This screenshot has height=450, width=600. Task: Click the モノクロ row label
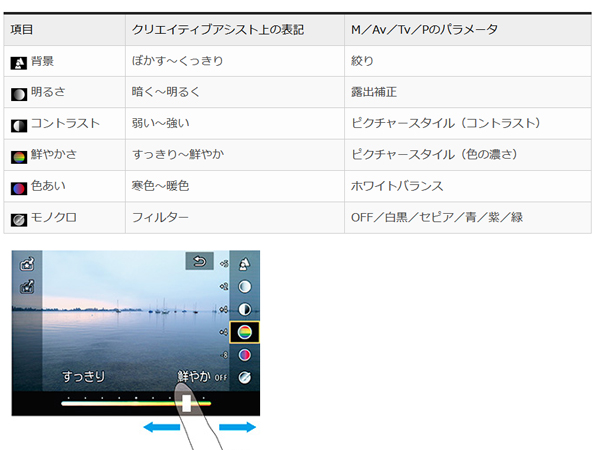[x=54, y=217]
